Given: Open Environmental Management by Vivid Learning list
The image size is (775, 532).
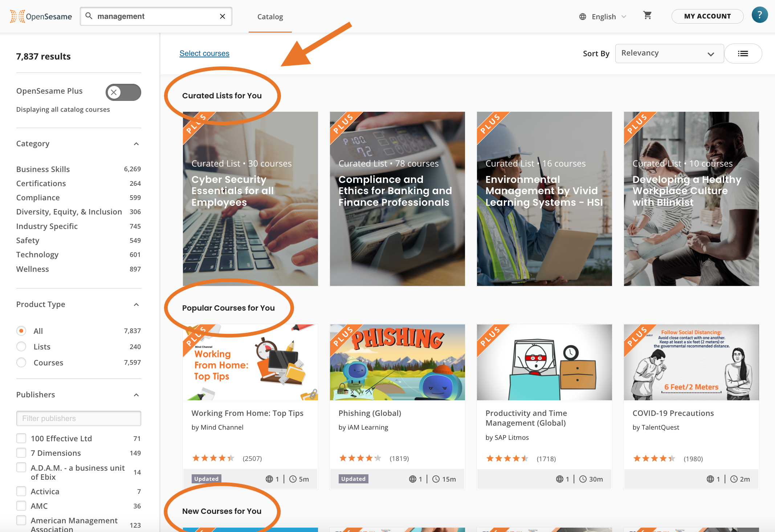Looking at the screenshot, I should tap(544, 199).
